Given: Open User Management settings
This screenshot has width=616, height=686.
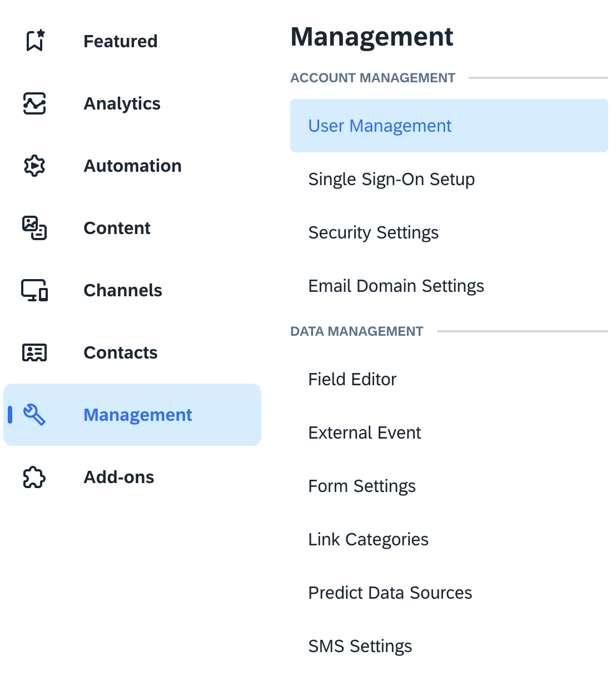Looking at the screenshot, I should [x=380, y=126].
